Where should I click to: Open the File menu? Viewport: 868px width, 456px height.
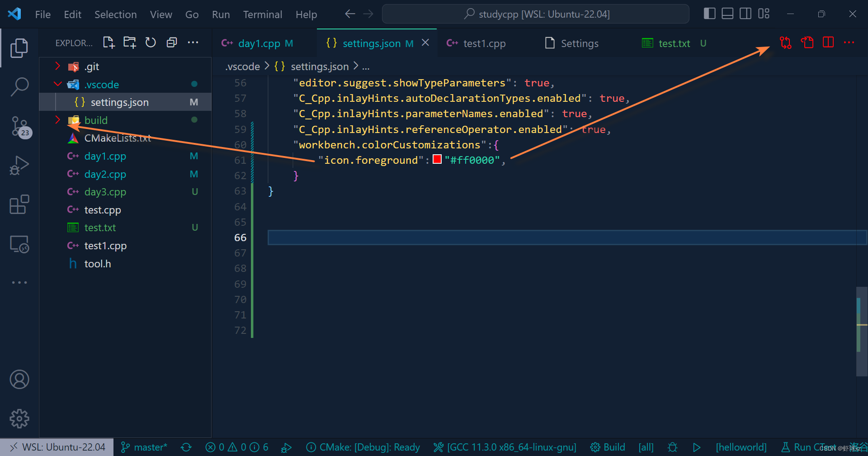point(43,14)
